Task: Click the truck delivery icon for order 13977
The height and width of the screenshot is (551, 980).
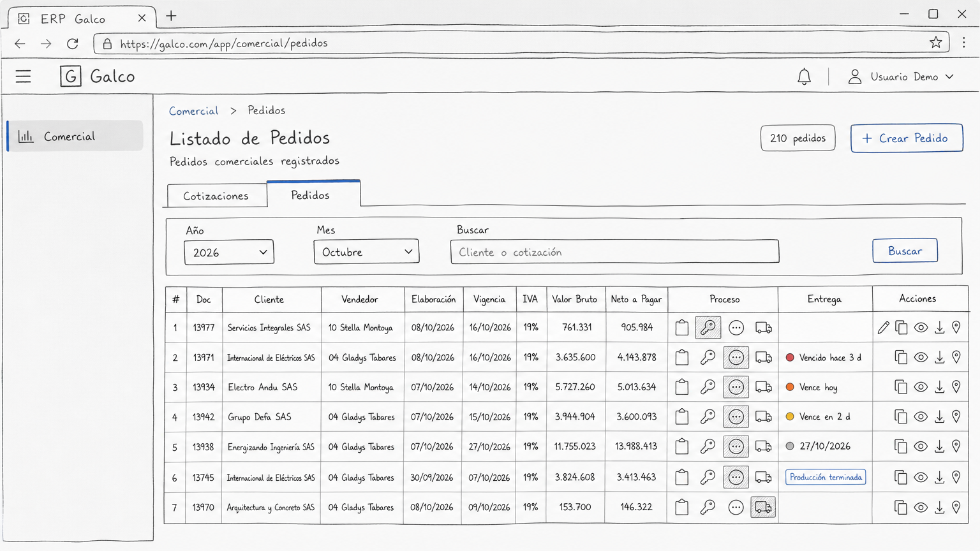Action: [764, 328]
